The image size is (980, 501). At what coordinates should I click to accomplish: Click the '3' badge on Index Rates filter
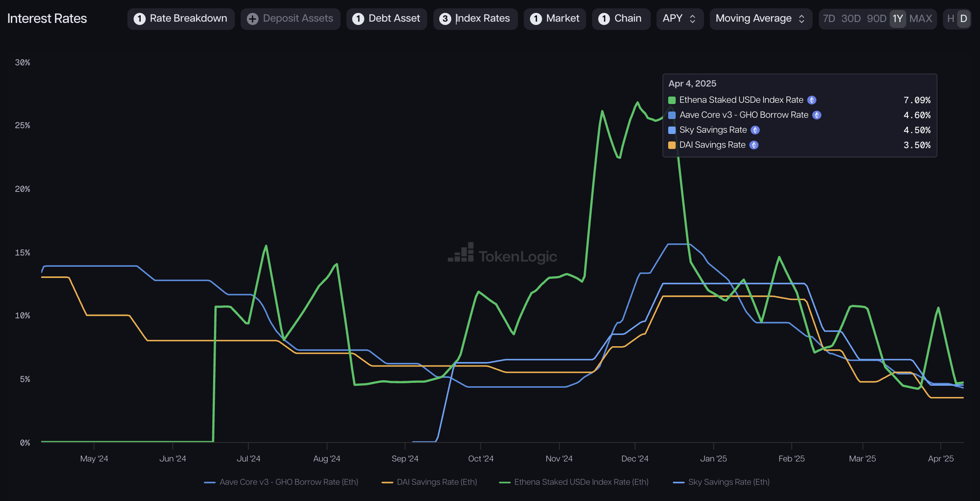click(445, 19)
